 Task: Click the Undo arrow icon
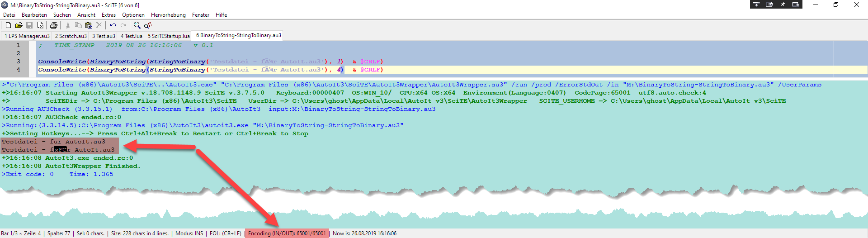[113, 25]
